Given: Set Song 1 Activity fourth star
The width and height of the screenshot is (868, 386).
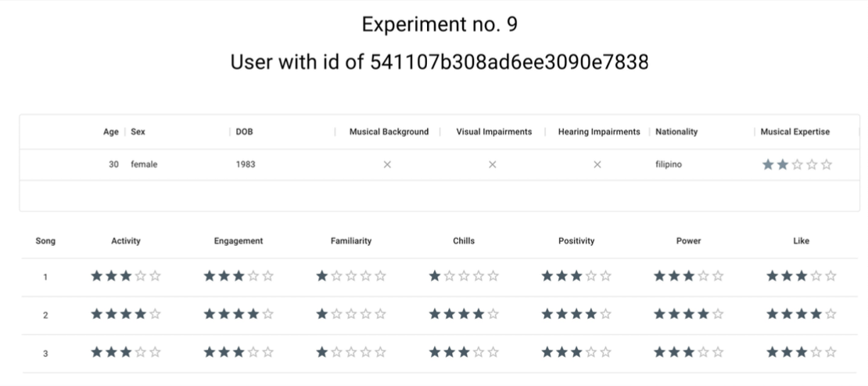Looking at the screenshot, I should 141,276.
